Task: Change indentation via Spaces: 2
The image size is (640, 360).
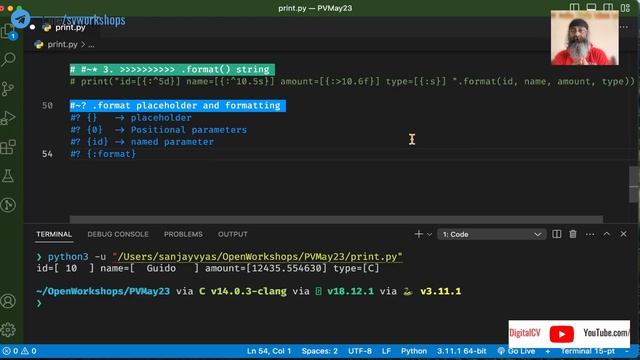Action: pyautogui.click(x=320, y=351)
